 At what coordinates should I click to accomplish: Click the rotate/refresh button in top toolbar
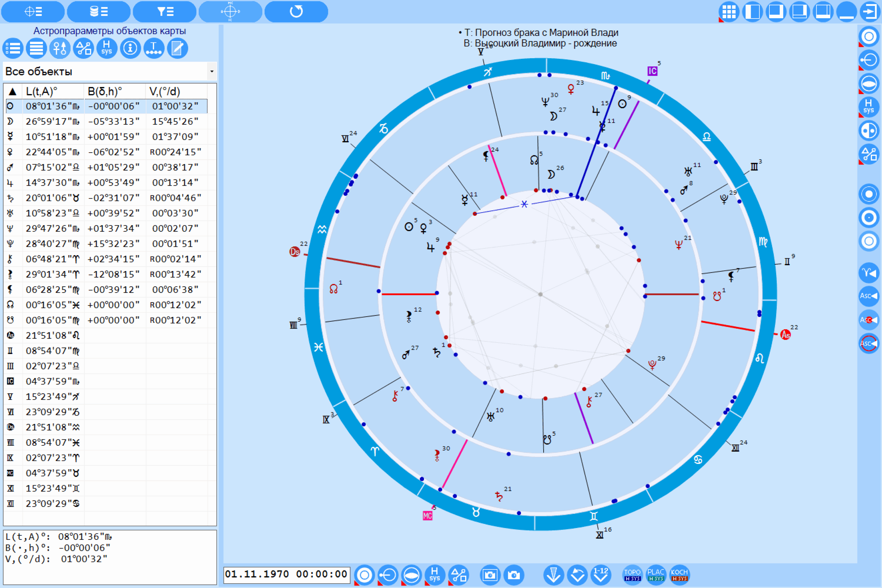click(x=296, y=11)
